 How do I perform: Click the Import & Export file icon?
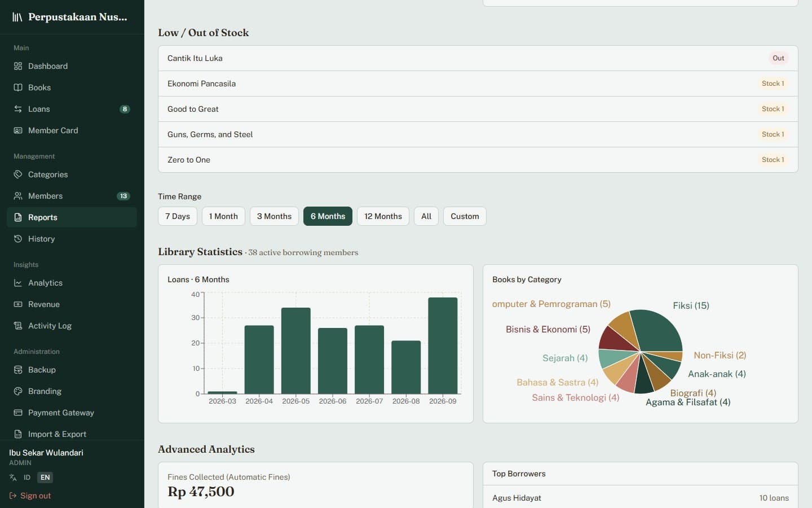point(18,434)
